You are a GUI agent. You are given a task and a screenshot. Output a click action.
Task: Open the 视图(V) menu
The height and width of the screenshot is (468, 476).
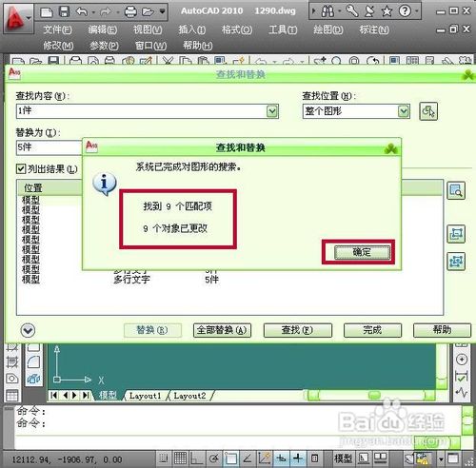coord(148,30)
